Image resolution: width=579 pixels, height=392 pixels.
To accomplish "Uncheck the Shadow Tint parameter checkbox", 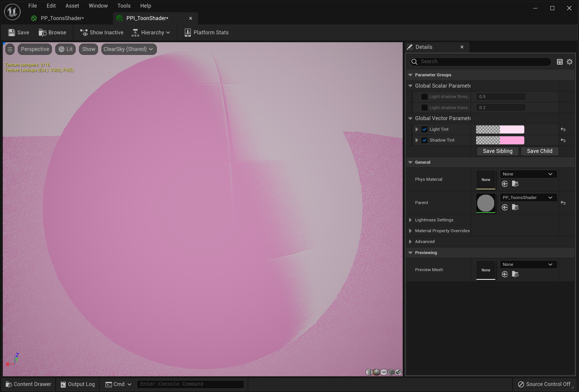I will click(424, 140).
